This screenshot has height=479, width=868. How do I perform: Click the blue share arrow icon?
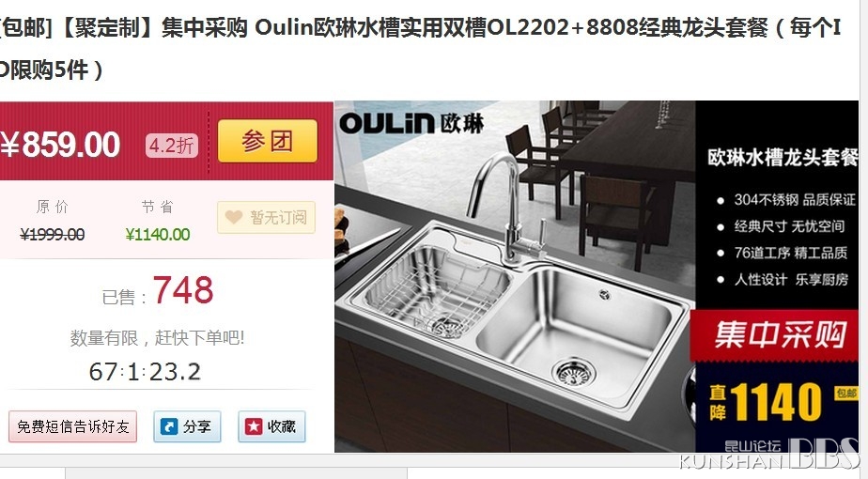(168, 426)
